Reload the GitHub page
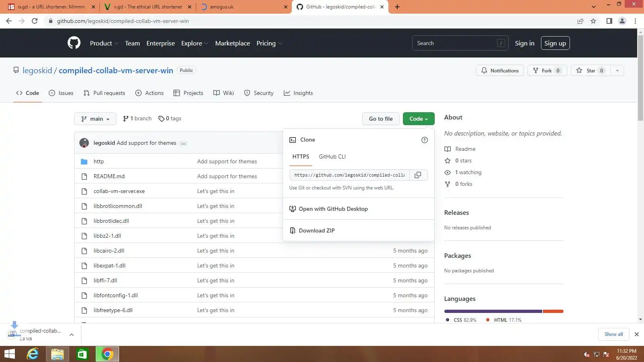Screen dimensions: 644x362 point(35,21)
